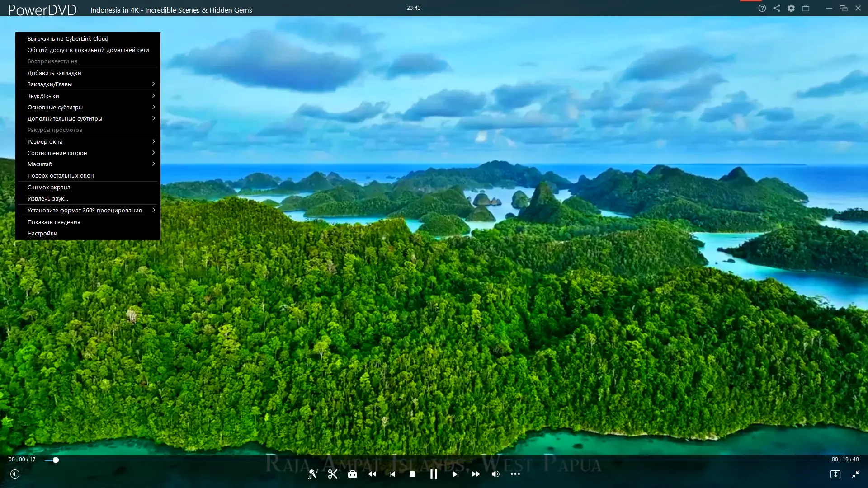Click the karaoke microphone icon
The height and width of the screenshot is (488, 868).
[313, 474]
